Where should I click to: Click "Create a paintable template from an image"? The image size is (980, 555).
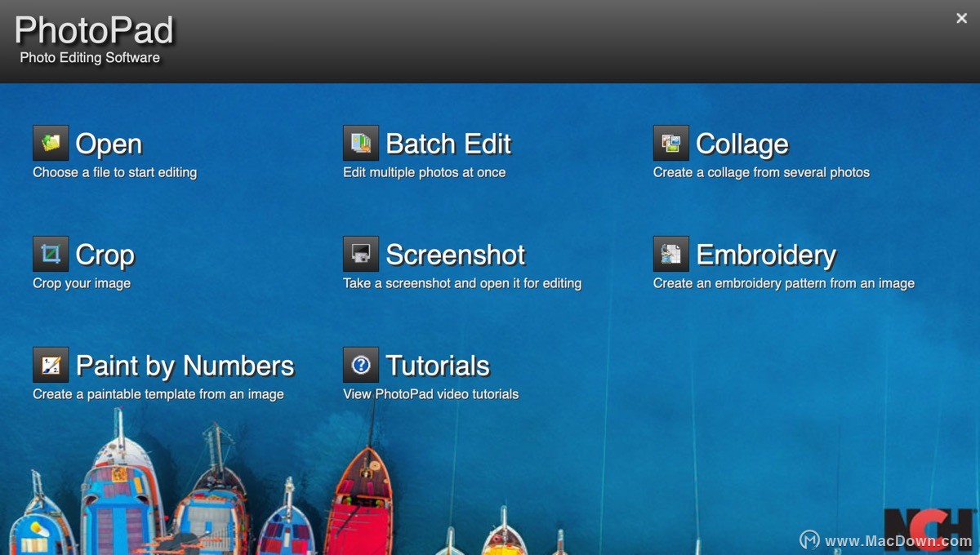pyautogui.click(x=158, y=394)
